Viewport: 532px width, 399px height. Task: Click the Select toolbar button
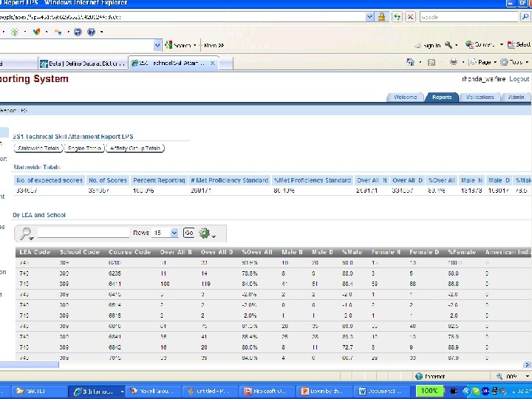519,44
